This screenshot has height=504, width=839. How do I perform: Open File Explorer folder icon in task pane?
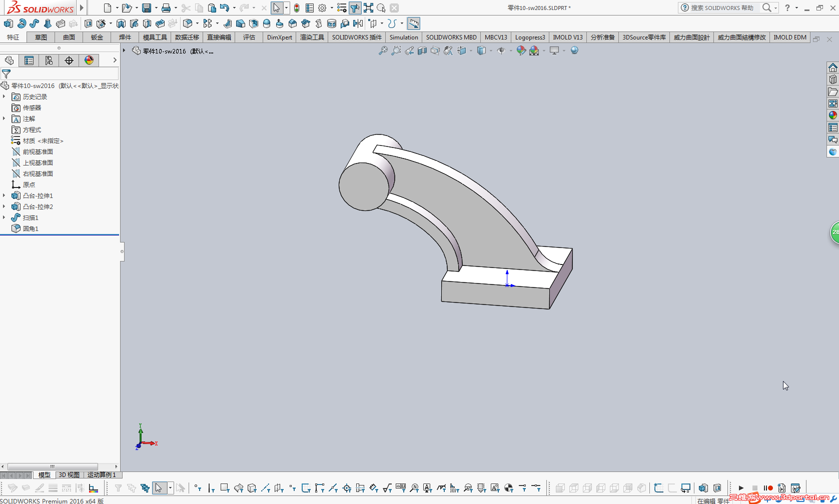(833, 91)
